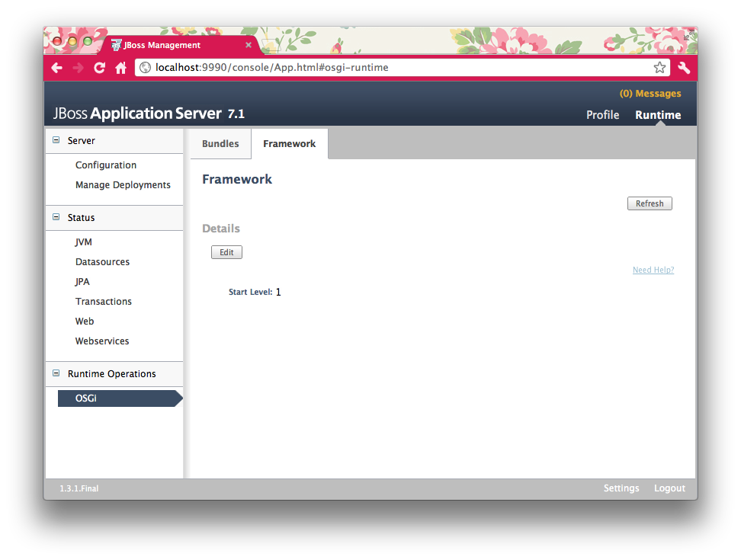Image resolution: width=741 pixels, height=560 pixels.
Task: Click the JBoss Application Server 7.1 logo
Action: pyautogui.click(x=149, y=114)
